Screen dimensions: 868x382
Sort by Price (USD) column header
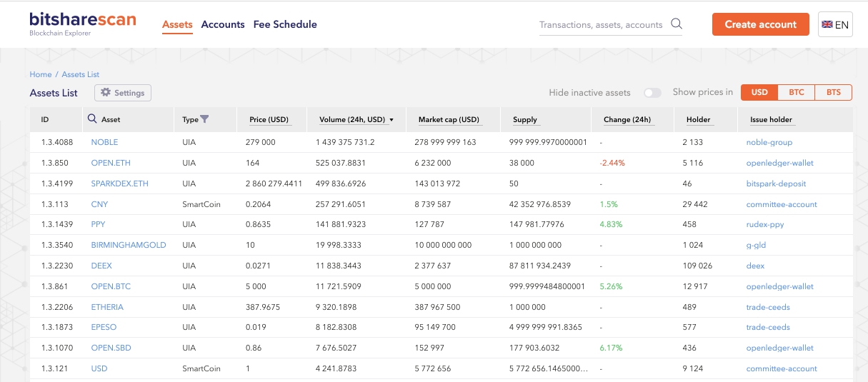(x=269, y=119)
